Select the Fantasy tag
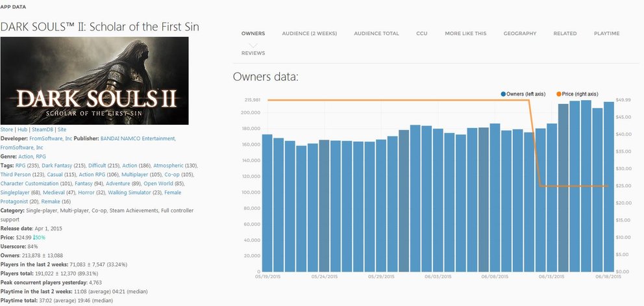This screenshot has height=306, width=644. pos(83,184)
